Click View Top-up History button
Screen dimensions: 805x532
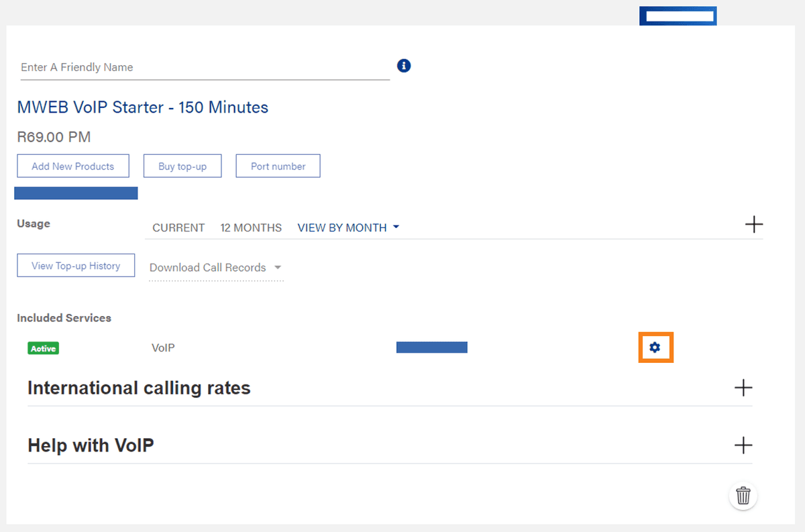pos(76,266)
